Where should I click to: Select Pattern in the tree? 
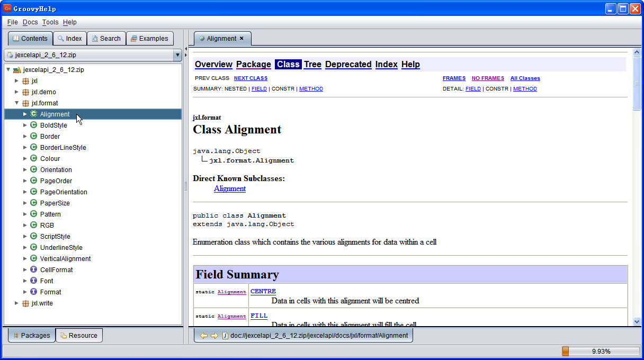(50, 214)
